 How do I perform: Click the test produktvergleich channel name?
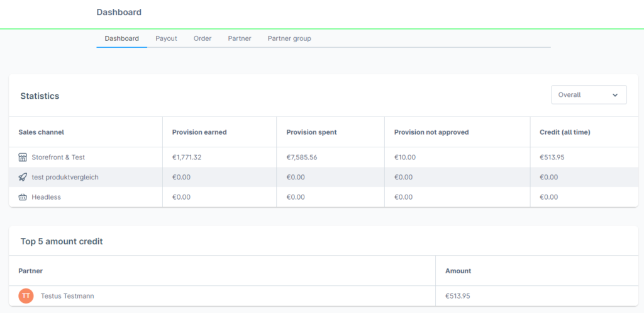tap(65, 178)
